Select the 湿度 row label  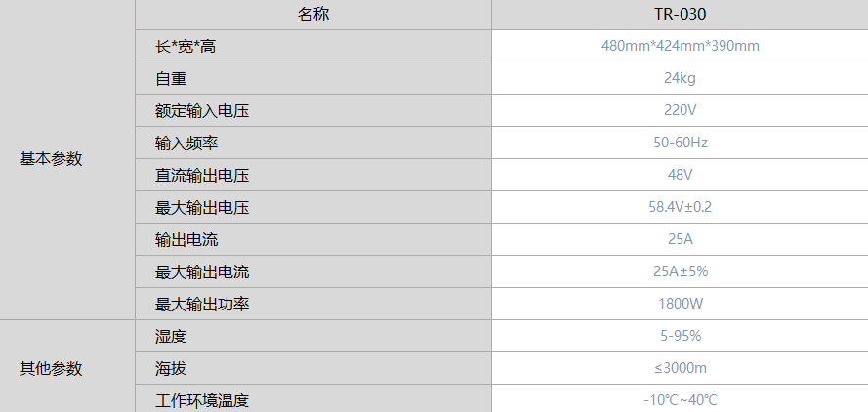171,337
